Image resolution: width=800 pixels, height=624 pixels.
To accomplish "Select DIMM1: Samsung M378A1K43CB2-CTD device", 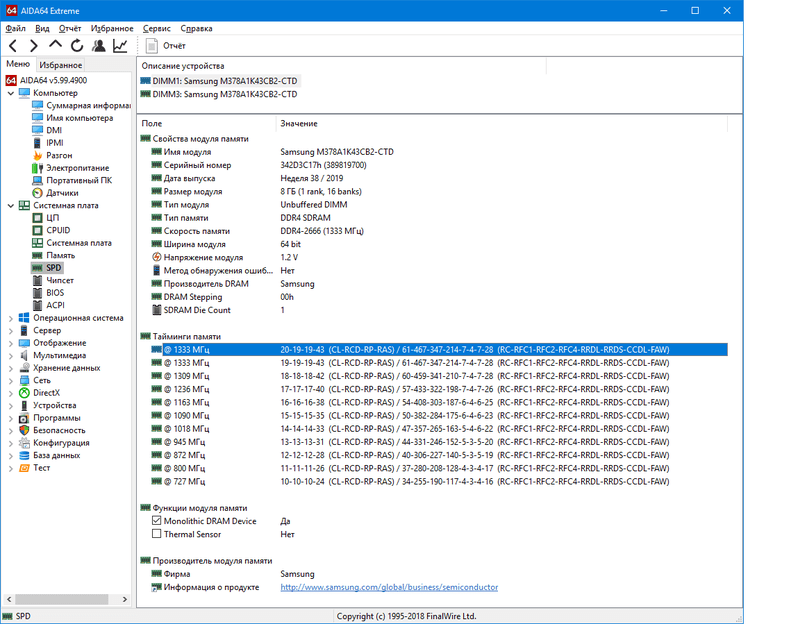I will (219, 81).
